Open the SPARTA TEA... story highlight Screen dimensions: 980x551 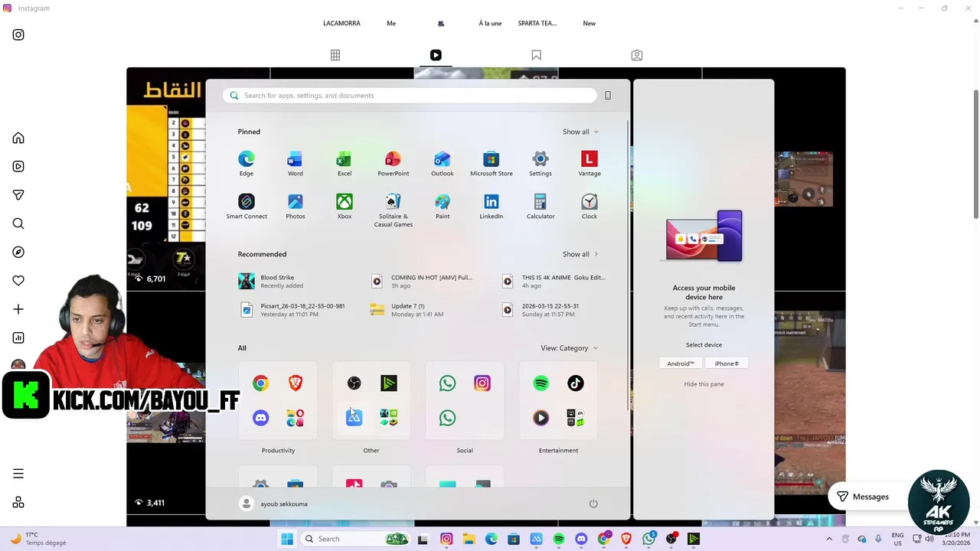537,23
